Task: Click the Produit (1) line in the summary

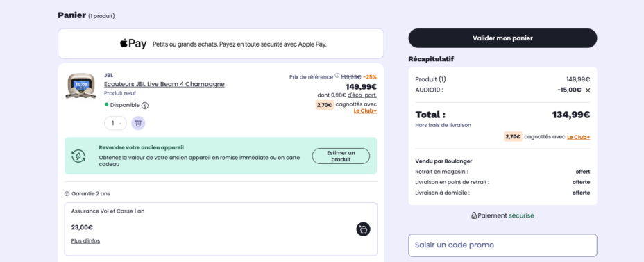Action: point(430,80)
